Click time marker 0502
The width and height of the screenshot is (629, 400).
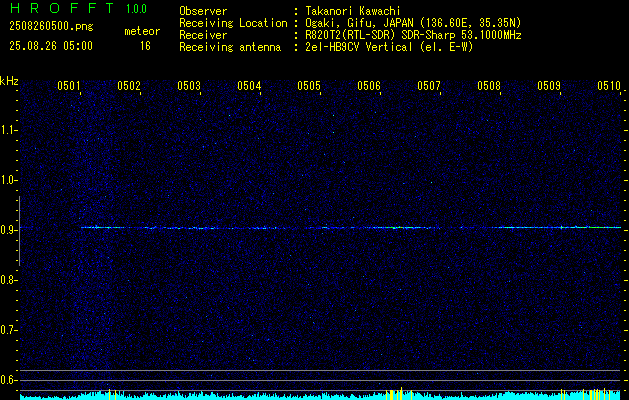point(129,85)
